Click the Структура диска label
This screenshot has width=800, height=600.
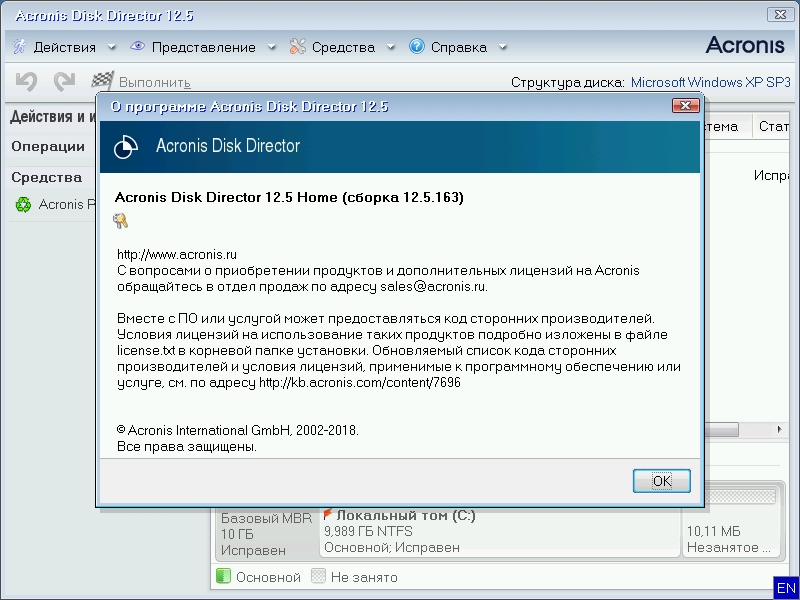(x=567, y=82)
